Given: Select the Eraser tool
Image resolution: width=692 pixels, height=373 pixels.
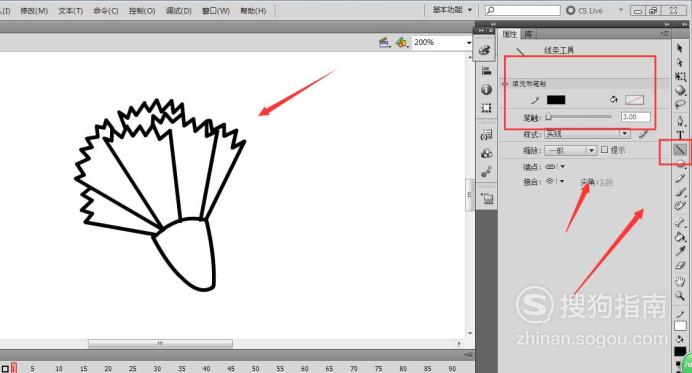Looking at the screenshot, I should coord(680,265).
